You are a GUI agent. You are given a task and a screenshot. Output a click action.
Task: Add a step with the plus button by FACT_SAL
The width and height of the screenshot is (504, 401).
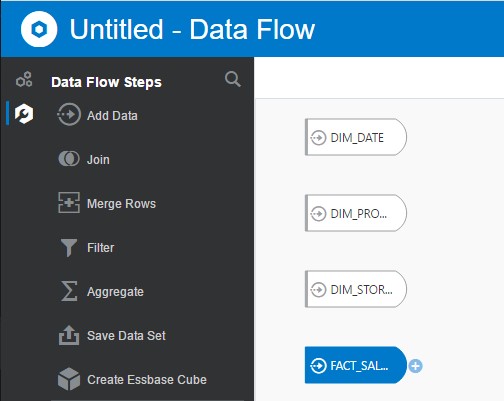tap(416, 366)
